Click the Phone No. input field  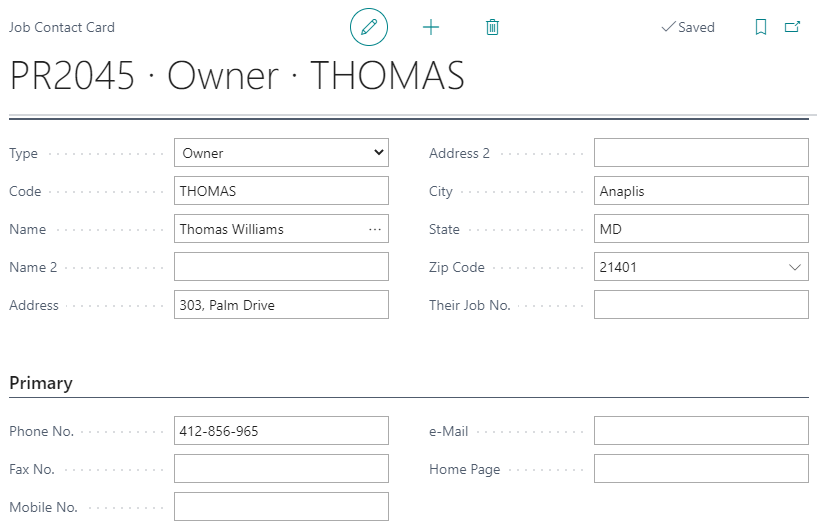[x=281, y=431]
